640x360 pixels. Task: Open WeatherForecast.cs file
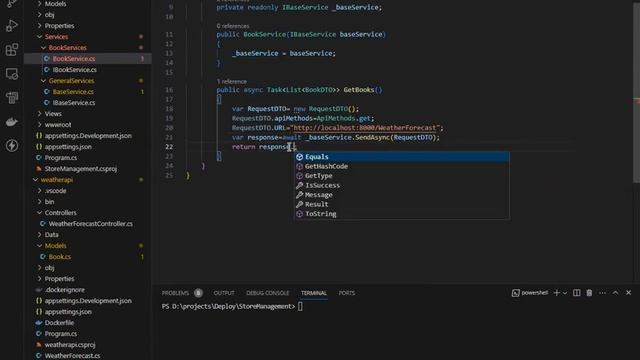(88, 356)
